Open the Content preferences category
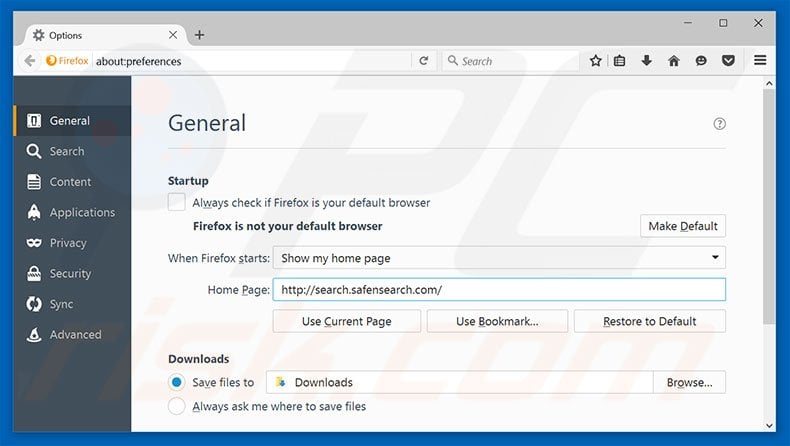790x446 pixels. 72,182
